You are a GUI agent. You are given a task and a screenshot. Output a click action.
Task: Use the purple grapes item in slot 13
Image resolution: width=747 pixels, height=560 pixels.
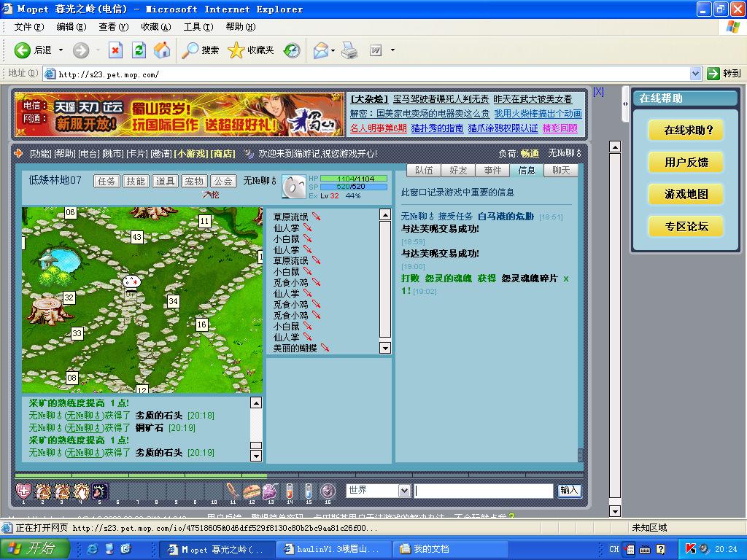[270, 491]
